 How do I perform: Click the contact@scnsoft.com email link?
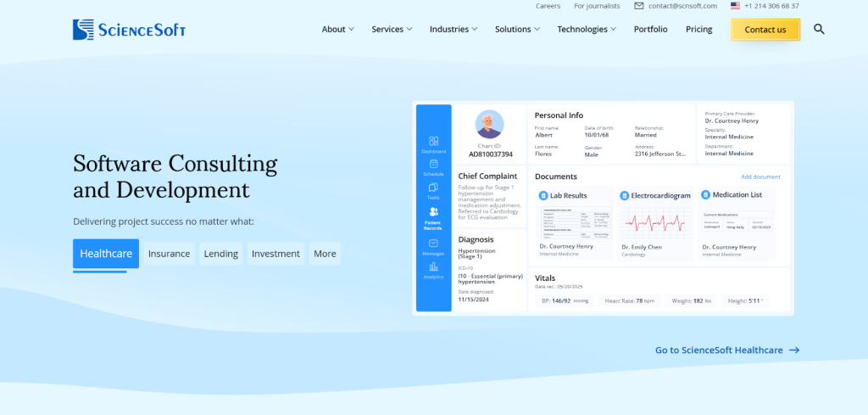click(x=682, y=6)
